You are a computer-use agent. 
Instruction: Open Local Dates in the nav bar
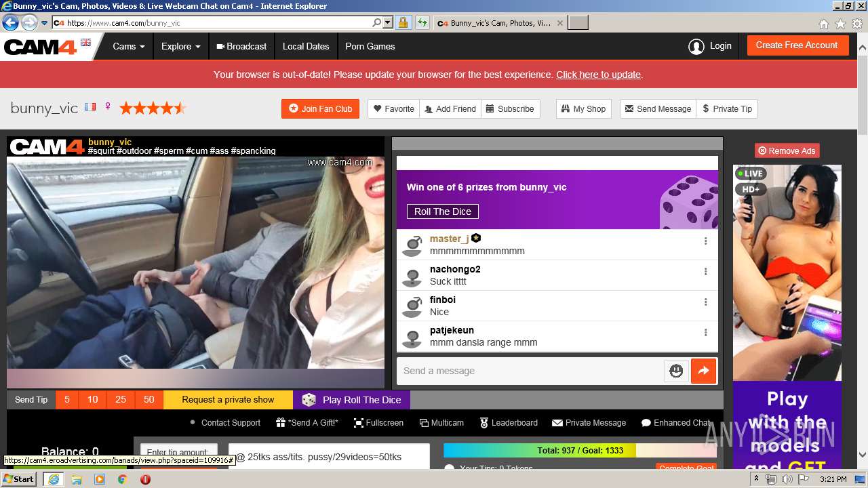[306, 47]
